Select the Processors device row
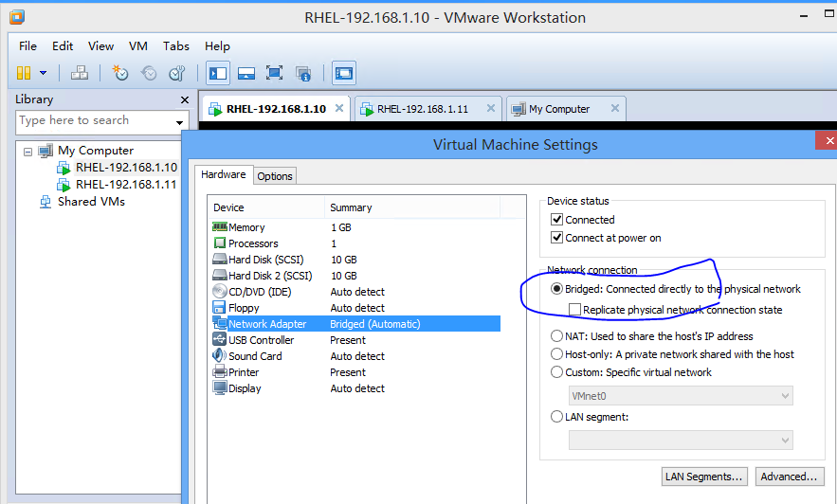The height and width of the screenshot is (504, 837). (356, 243)
